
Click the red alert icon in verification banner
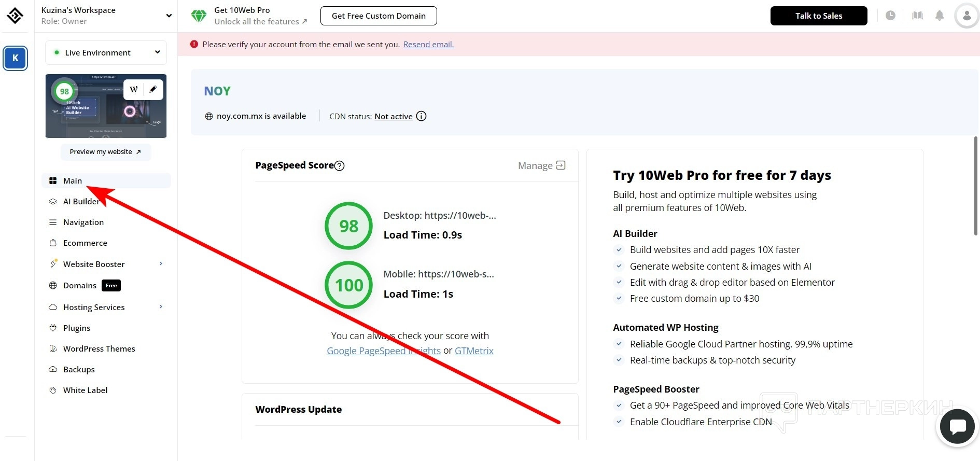click(x=194, y=44)
